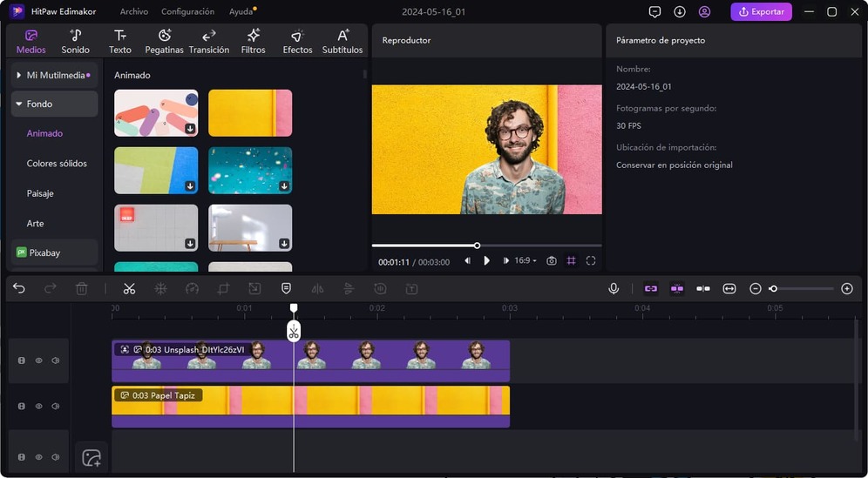The width and height of the screenshot is (868, 478).
Task: Expand the Mi Multimedia section
Action: click(18, 76)
